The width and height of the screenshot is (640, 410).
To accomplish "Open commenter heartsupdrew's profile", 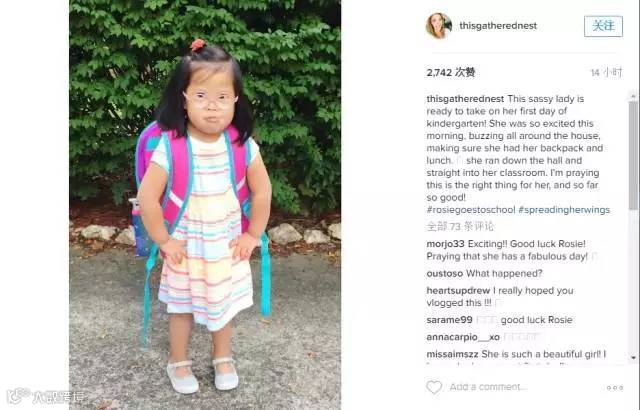I will click(458, 290).
